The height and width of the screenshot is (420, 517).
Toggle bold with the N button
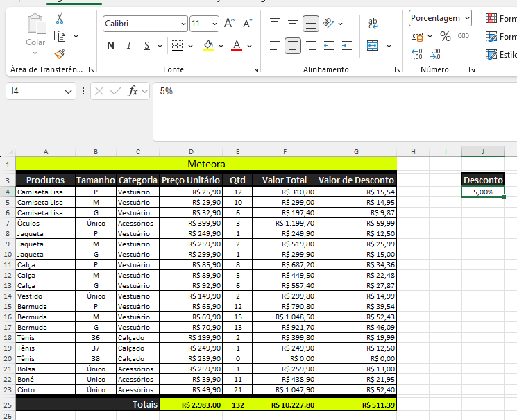(111, 46)
